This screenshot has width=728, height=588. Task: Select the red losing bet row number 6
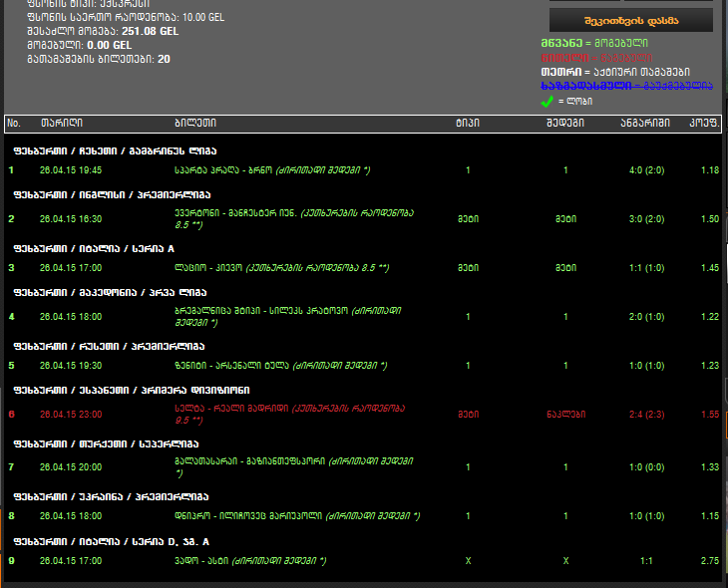[x=12, y=414]
